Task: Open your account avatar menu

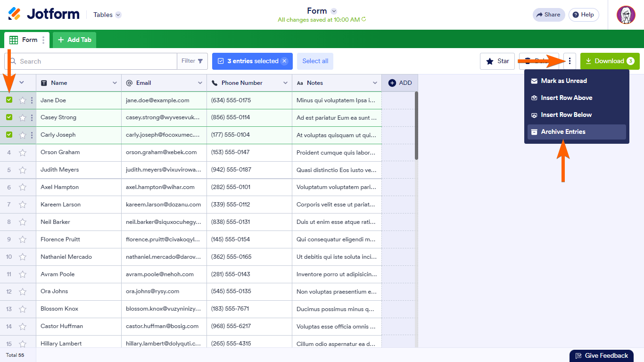Action: (626, 15)
